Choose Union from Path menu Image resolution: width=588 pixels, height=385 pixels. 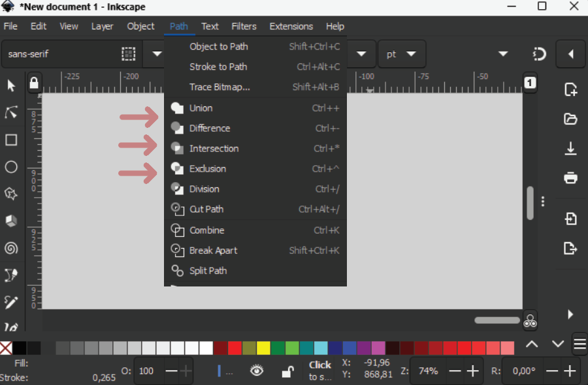point(201,108)
